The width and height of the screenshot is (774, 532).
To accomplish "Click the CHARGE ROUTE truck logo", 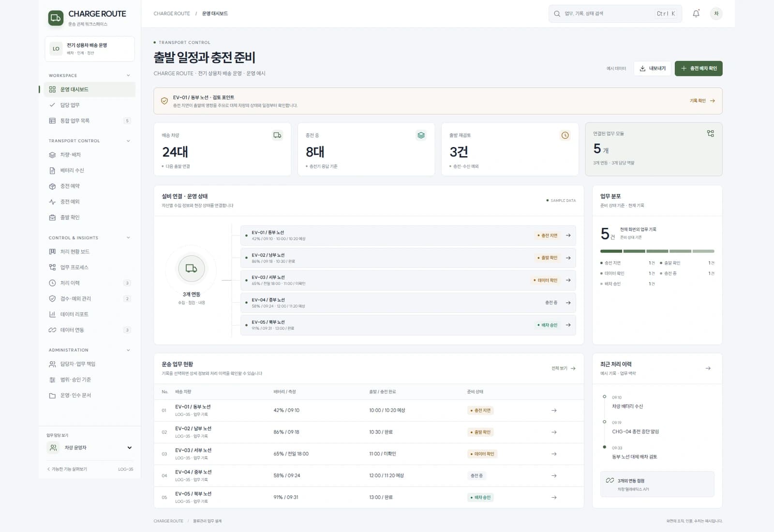I will [56, 18].
